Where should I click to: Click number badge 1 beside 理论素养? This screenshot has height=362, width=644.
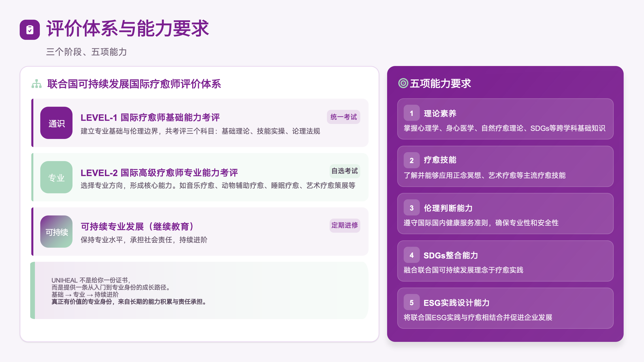pos(412,113)
